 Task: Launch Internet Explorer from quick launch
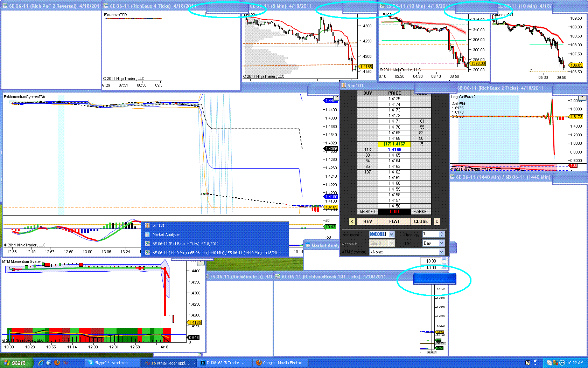(x=41, y=363)
